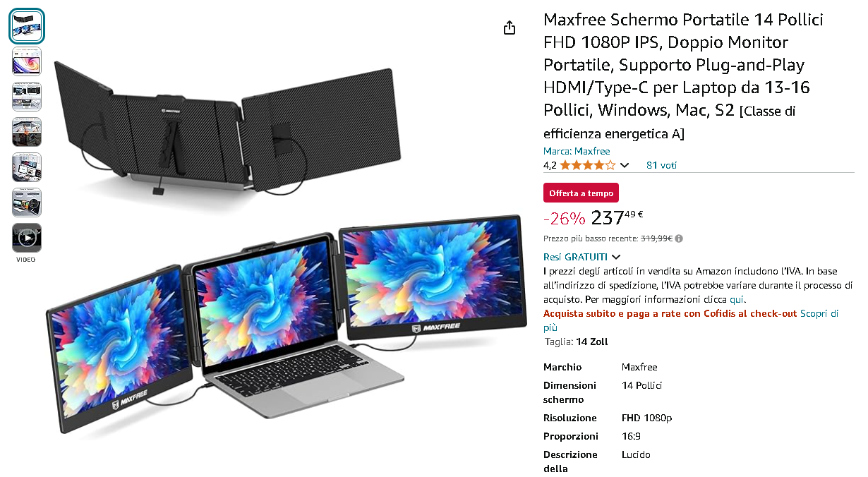This screenshot has width=868, height=477.
Task: Click the main product image
Action: click(x=286, y=240)
